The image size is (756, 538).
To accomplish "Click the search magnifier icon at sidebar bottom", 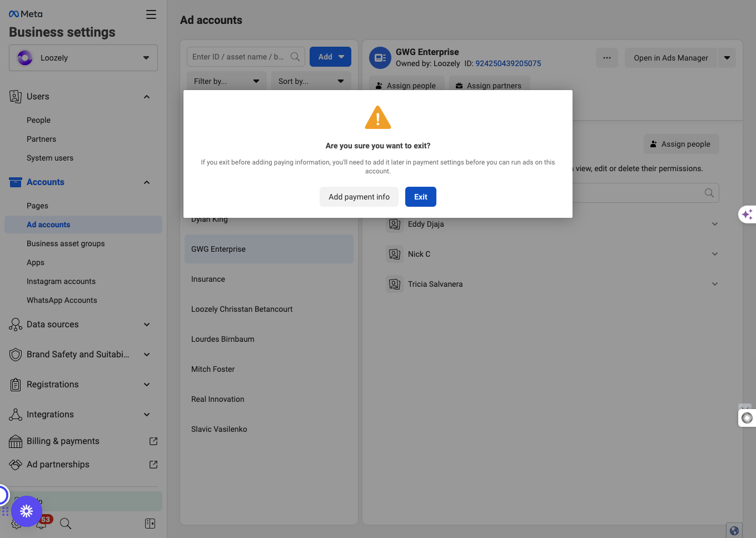I will (66, 524).
